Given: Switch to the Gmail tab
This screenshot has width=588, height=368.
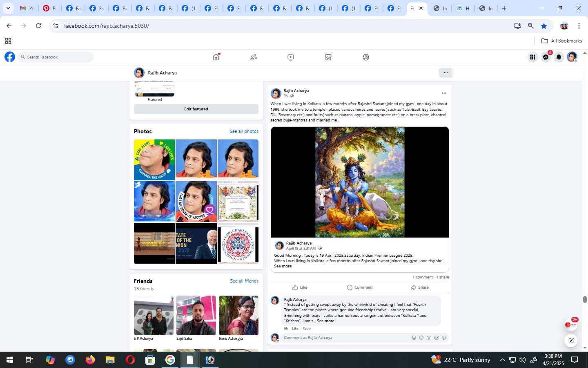Looking at the screenshot, I should [x=27, y=8].
